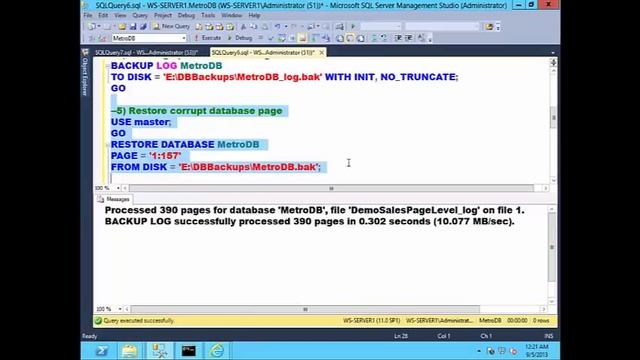Open Internet Explorer from the taskbar
This screenshot has width=640, height=360.
217,351
